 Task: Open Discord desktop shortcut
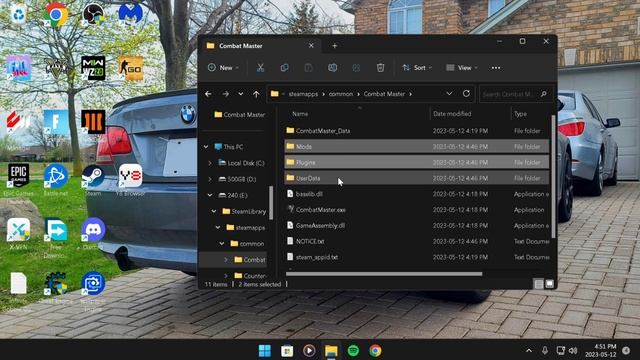coord(93,233)
